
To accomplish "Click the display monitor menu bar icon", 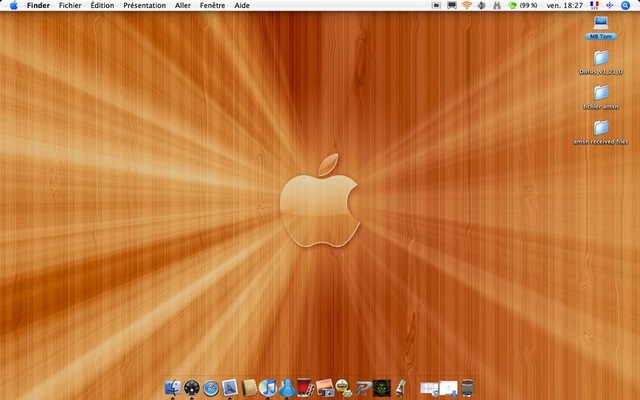I will [452, 5].
